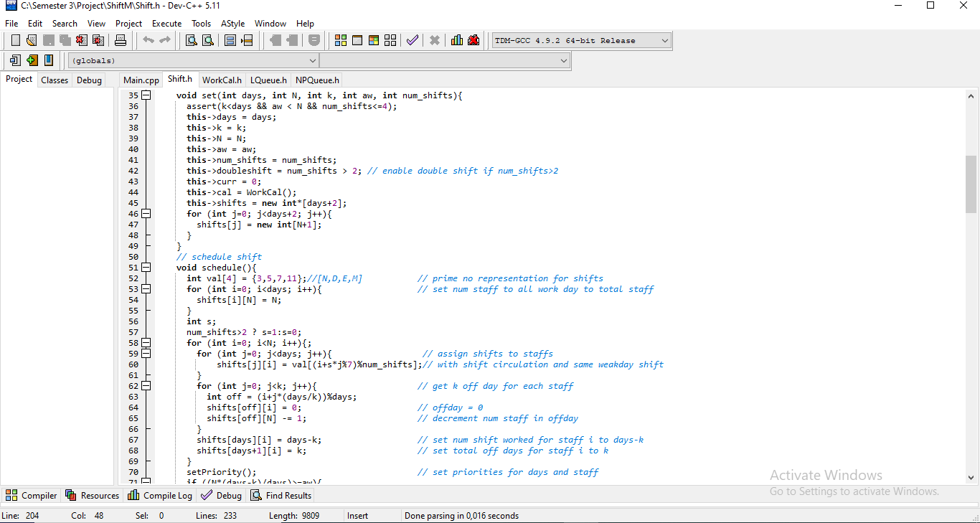Collapse the fold at line 35 set()
This screenshot has height=523, width=980.
coord(146,95)
